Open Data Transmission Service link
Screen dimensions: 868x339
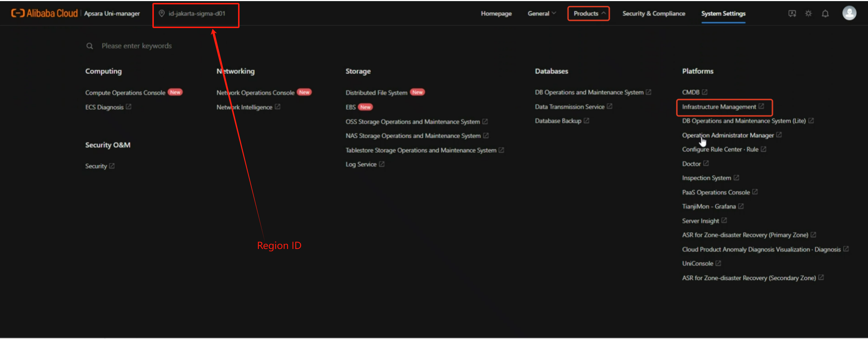(569, 106)
